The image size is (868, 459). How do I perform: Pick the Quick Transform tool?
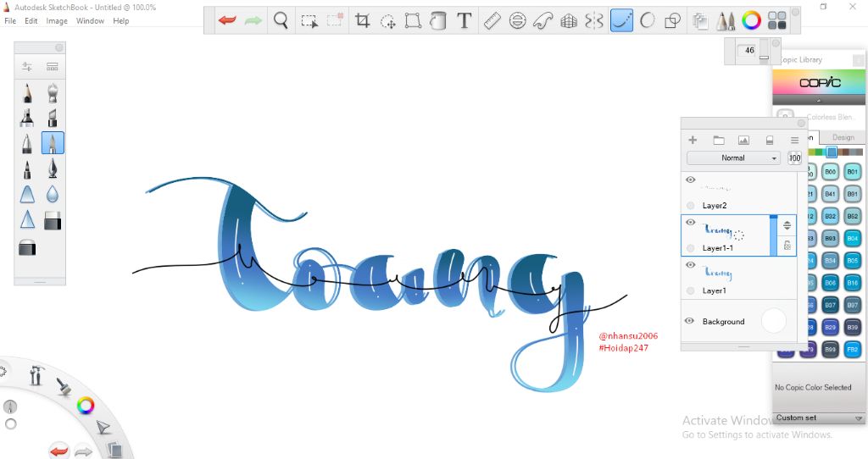click(x=388, y=21)
